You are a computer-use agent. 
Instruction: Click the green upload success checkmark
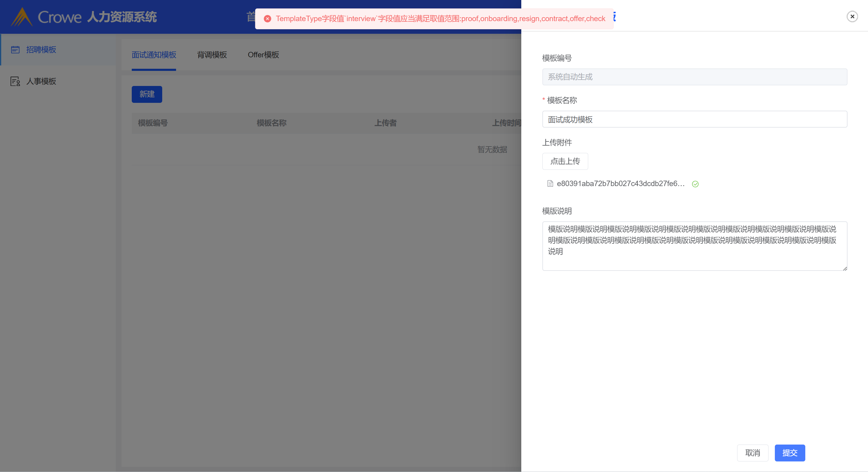tap(695, 184)
